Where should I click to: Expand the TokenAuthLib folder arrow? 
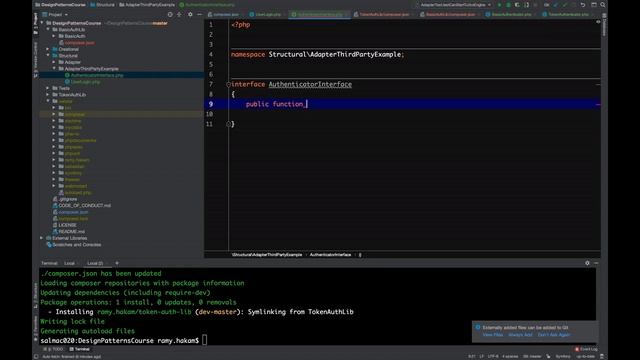click(x=48, y=95)
